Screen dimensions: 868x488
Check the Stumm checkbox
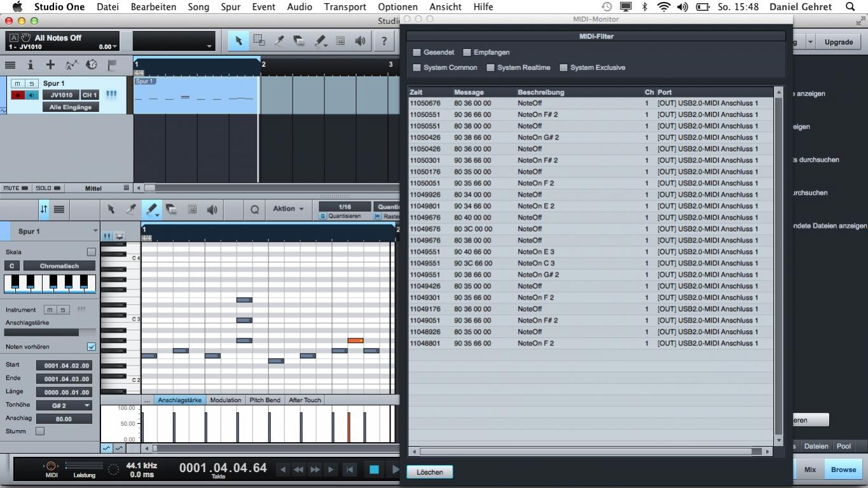coord(40,431)
